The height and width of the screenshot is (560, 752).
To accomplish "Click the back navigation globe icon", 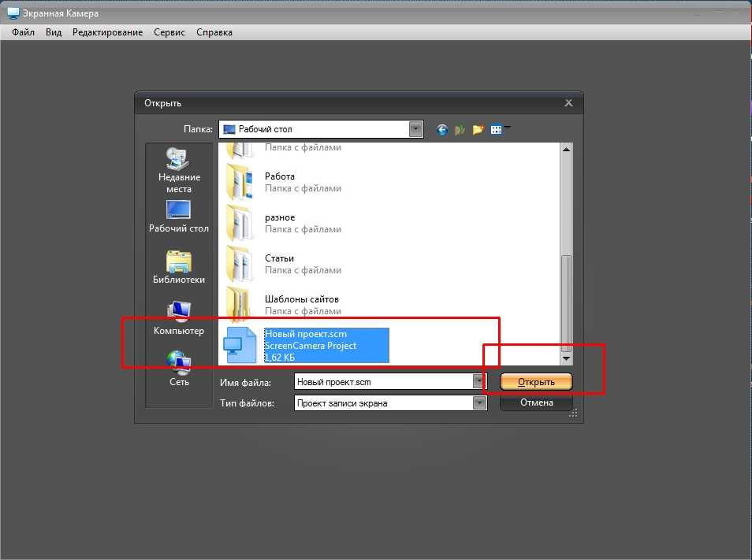I will [x=442, y=129].
